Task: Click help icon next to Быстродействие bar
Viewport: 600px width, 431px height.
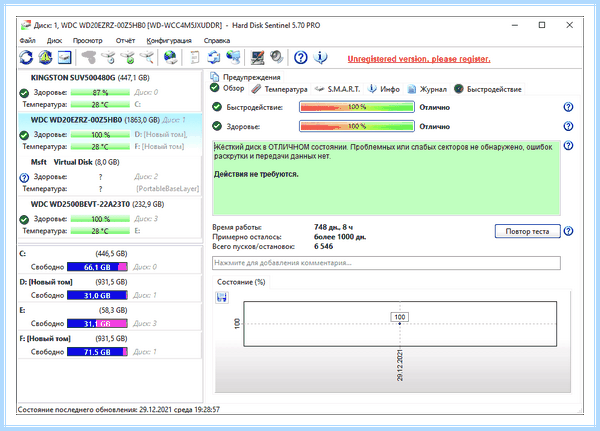Action: point(568,107)
